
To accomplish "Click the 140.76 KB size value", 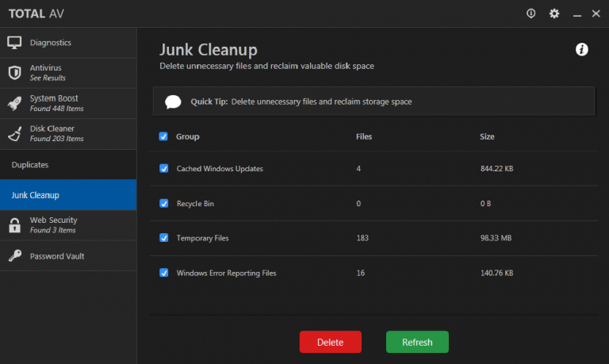I will click(496, 273).
